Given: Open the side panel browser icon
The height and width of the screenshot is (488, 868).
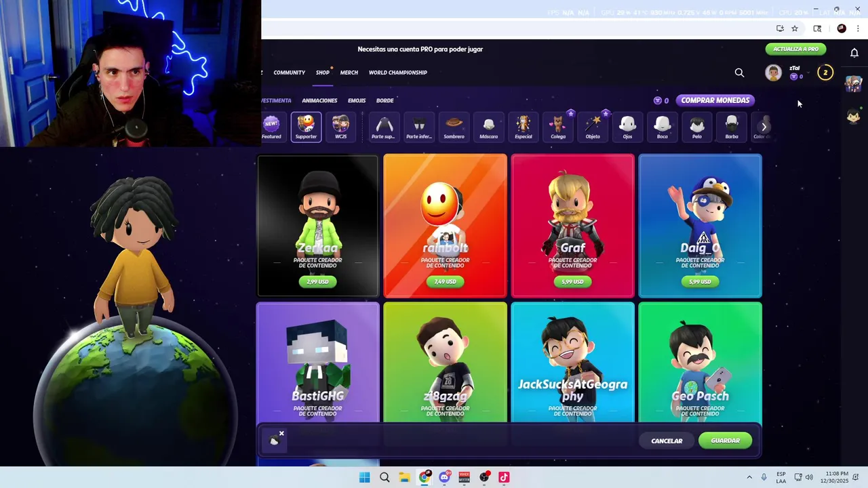Looking at the screenshot, I should click(817, 28).
